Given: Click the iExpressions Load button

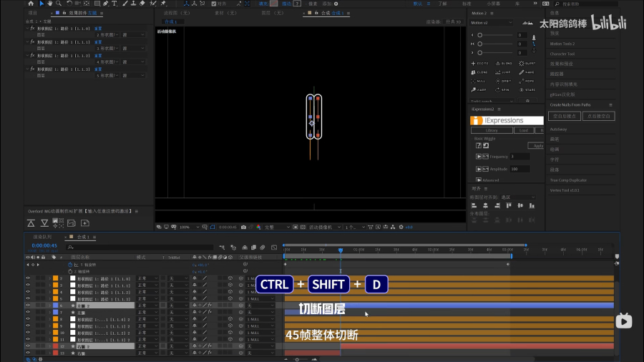Looking at the screenshot, I should [524, 130].
